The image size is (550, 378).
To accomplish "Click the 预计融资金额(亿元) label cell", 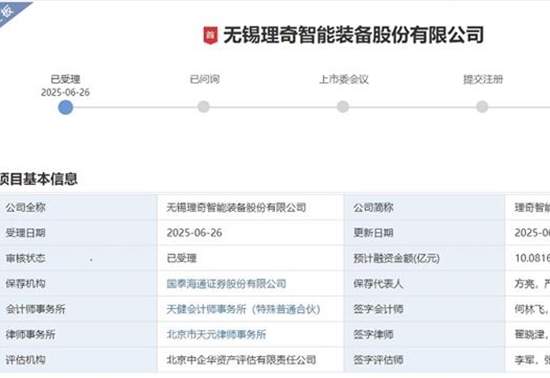I will 424,258.
